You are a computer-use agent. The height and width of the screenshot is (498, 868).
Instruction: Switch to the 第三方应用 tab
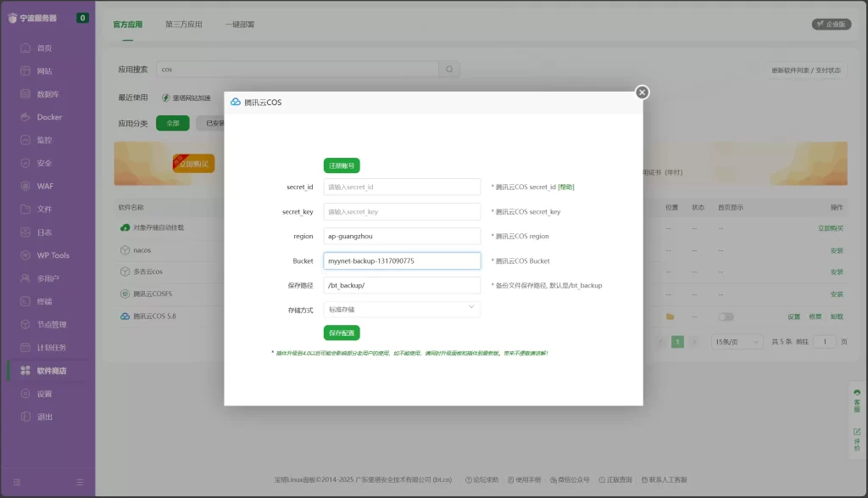coord(184,25)
